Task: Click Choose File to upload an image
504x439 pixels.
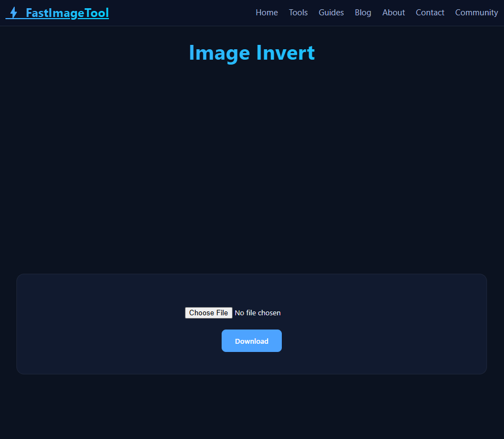Action: point(208,313)
